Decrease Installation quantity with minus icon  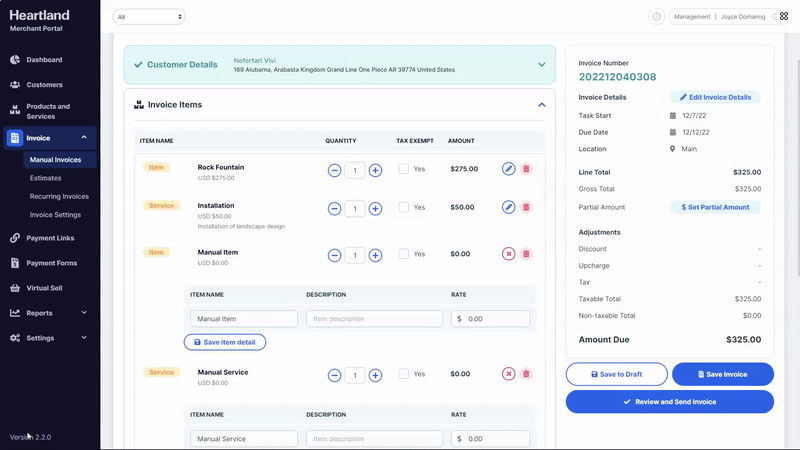pos(334,208)
